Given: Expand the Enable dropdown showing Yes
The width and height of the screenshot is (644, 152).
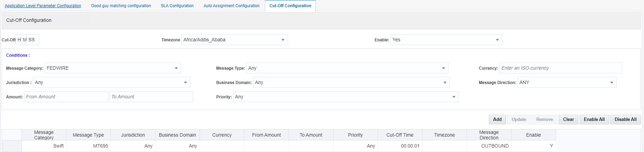Looking at the screenshot, I should (x=446, y=40).
